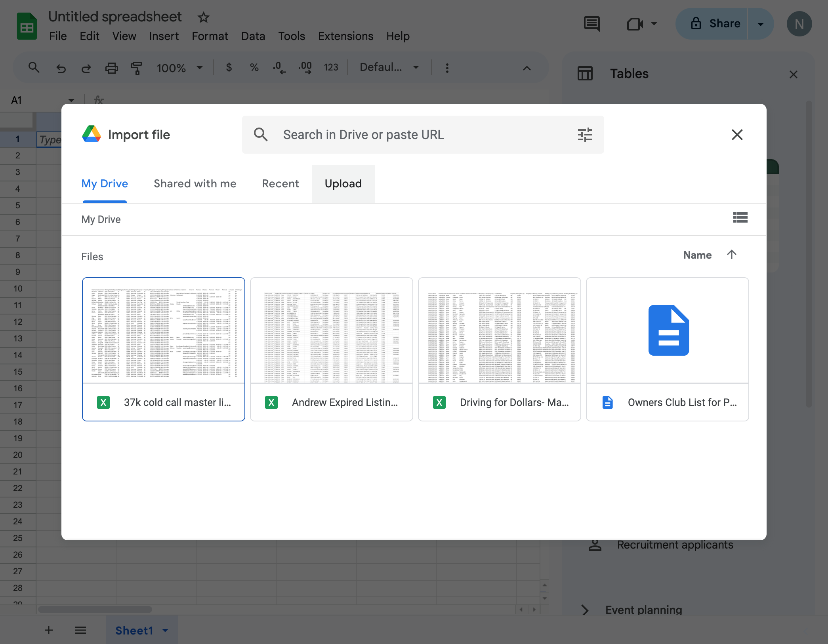Switch to Shared with me tab
Viewport: 828px width, 644px height.
pos(195,184)
